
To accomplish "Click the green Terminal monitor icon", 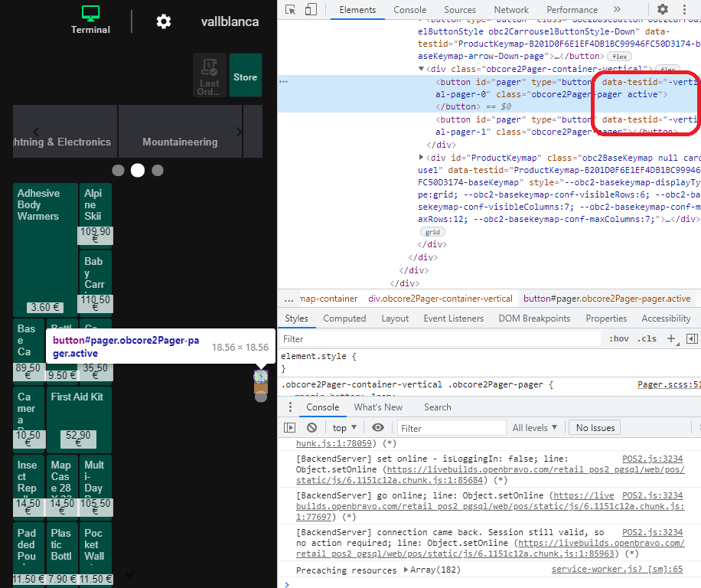I will 90,14.
